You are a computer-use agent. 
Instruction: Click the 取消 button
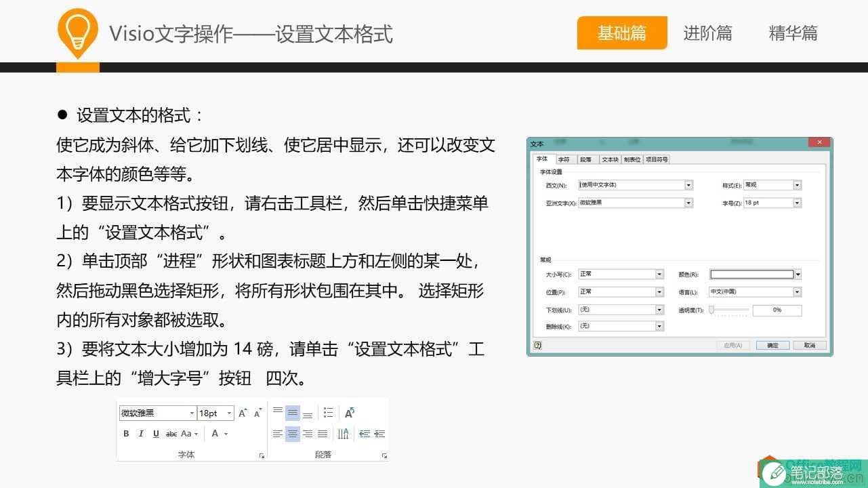(810, 346)
